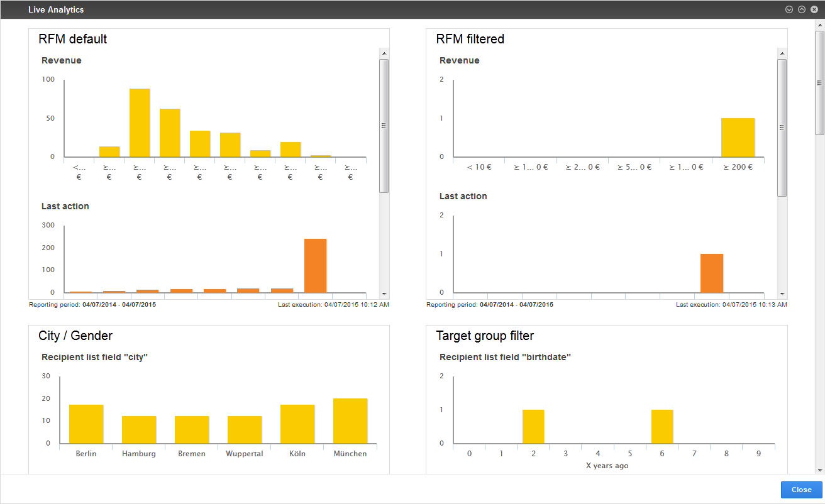Click the Wuppertal bar in city chart
825x504 pixels.
[x=245, y=430]
